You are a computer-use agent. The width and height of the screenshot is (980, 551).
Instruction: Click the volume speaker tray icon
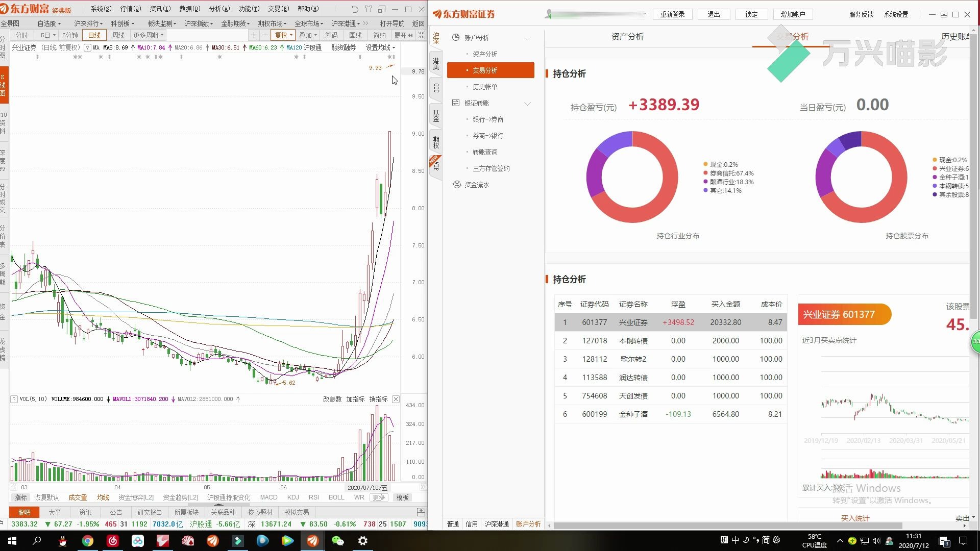click(876, 541)
